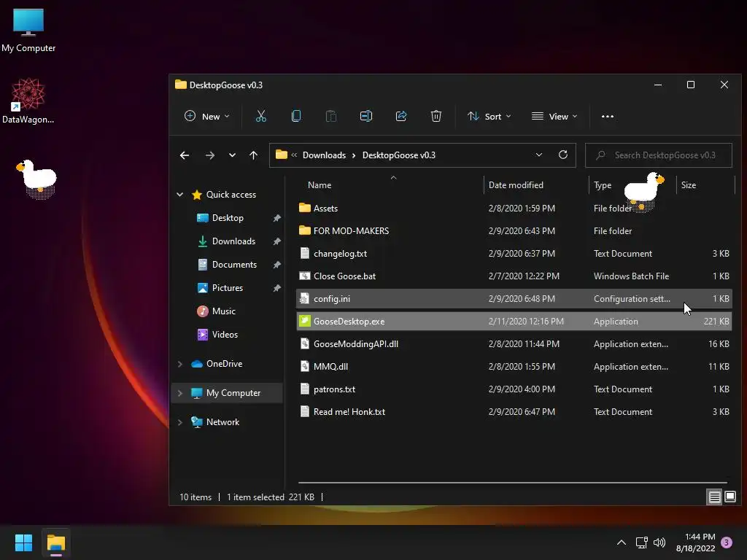Open the Sort dropdown menu
Image resolution: width=747 pixels, height=560 pixels.
(x=489, y=116)
